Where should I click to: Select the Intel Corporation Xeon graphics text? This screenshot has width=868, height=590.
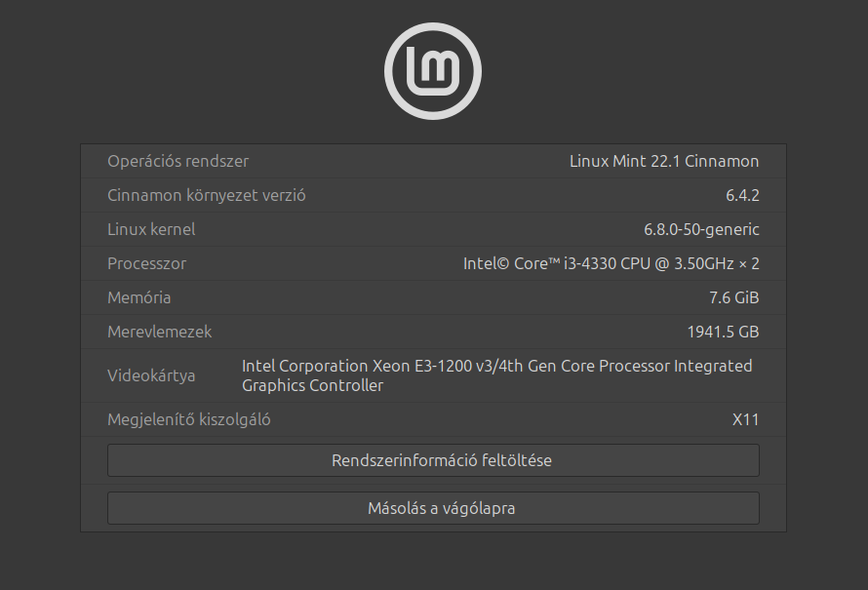coord(497,375)
